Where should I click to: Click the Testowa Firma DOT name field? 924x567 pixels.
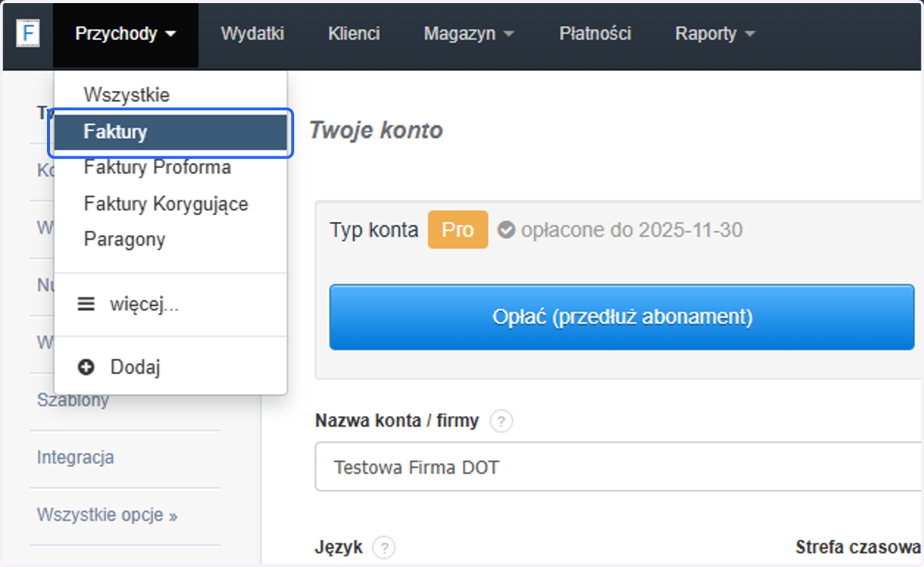tap(619, 467)
